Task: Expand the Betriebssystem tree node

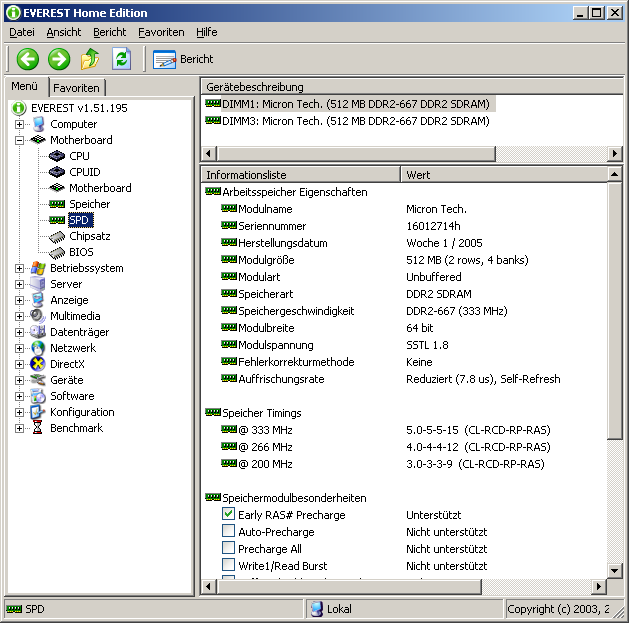Action: 19,268
